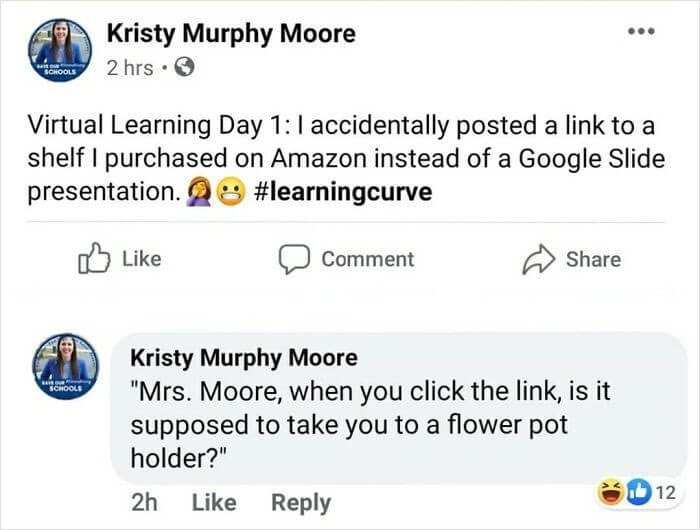Click the globe public privacy icon
The width and height of the screenshot is (700, 530).
click(x=184, y=67)
